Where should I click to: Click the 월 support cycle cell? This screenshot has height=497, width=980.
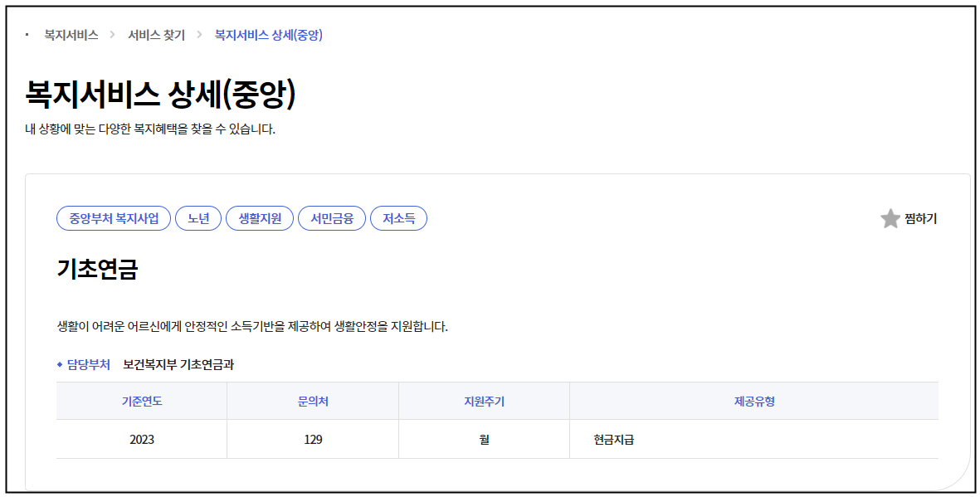485,440
